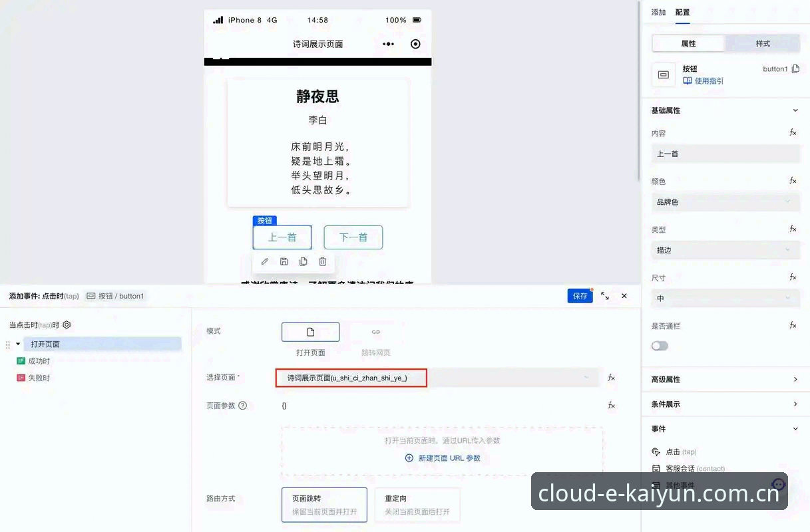Choose 页面跳转 routing option
Screen dimensions: 810x532
click(324, 505)
